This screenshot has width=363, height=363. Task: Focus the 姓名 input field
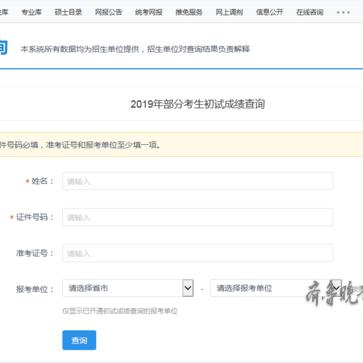[198, 181]
